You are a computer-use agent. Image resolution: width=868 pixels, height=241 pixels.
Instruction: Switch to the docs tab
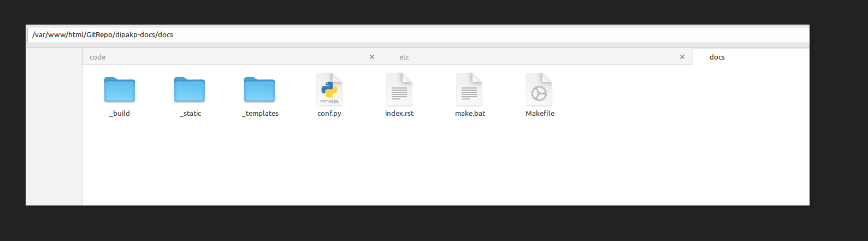pyautogui.click(x=751, y=57)
